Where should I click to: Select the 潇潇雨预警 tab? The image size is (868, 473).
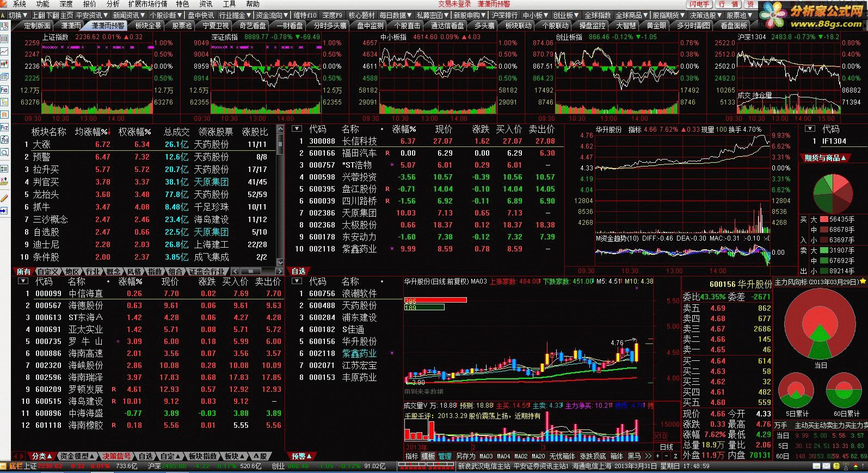(107, 26)
